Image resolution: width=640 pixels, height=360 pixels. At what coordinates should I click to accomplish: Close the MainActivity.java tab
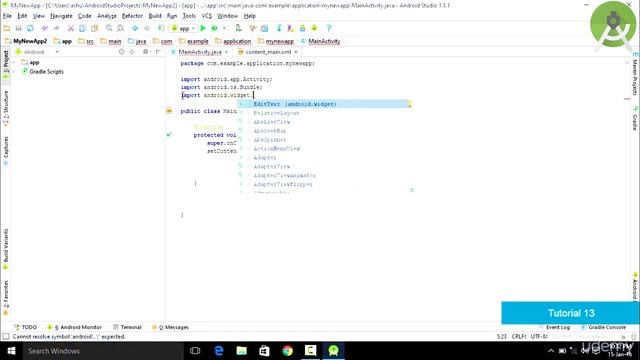pyautogui.click(x=227, y=52)
